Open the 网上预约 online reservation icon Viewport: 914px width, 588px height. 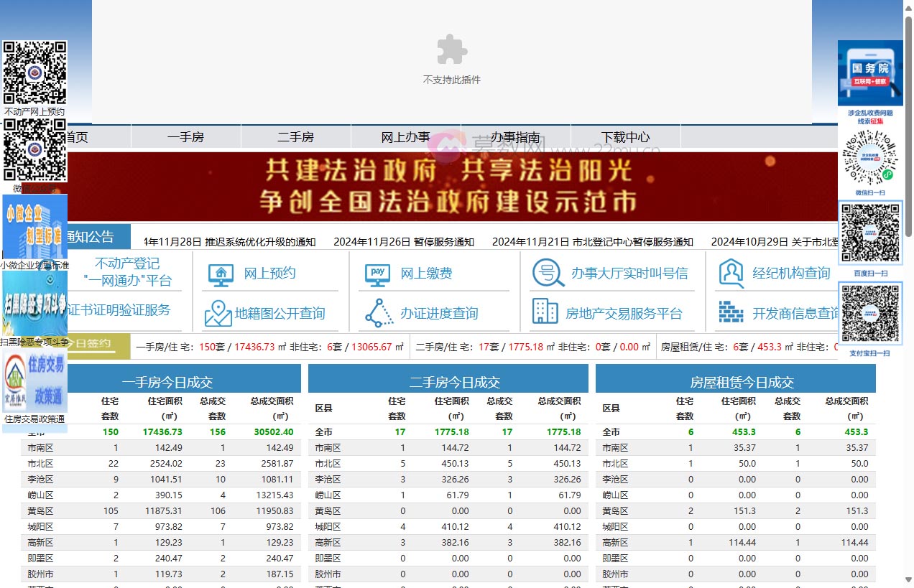point(221,274)
